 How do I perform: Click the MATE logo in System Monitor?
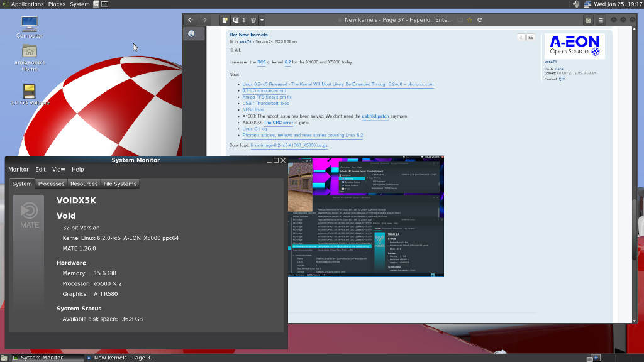coord(29,215)
